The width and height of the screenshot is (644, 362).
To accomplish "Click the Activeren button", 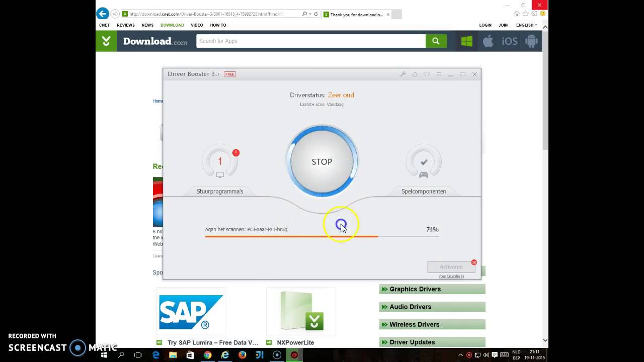I will [x=451, y=267].
